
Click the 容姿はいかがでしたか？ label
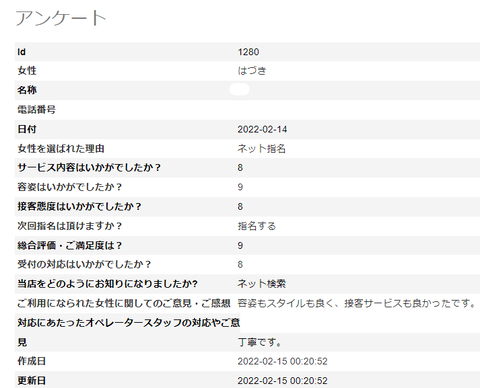(70, 187)
